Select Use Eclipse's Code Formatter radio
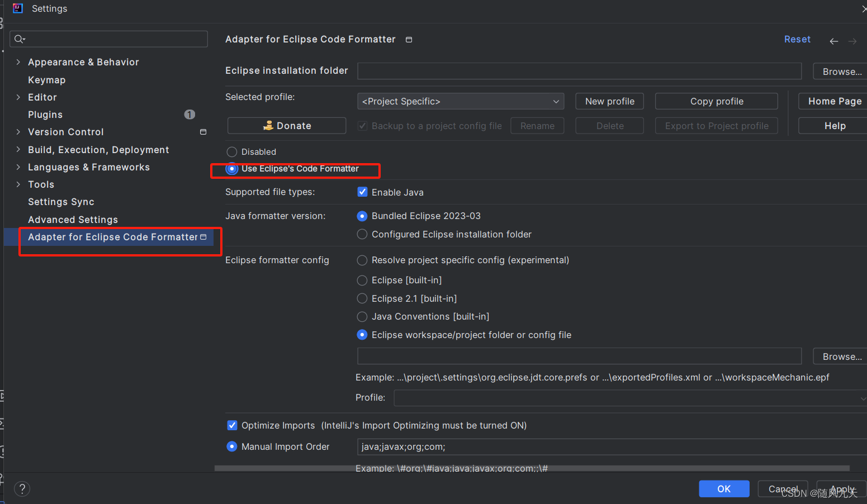867x504 pixels. click(232, 169)
